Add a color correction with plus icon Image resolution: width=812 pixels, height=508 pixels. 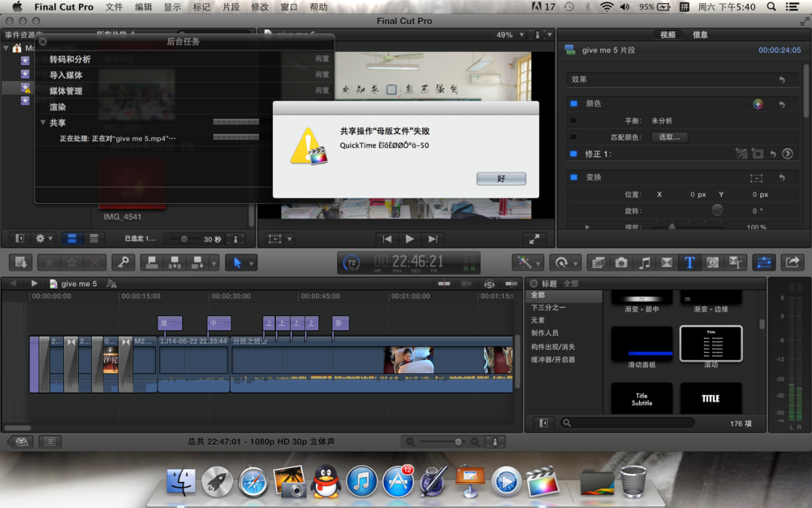click(758, 104)
